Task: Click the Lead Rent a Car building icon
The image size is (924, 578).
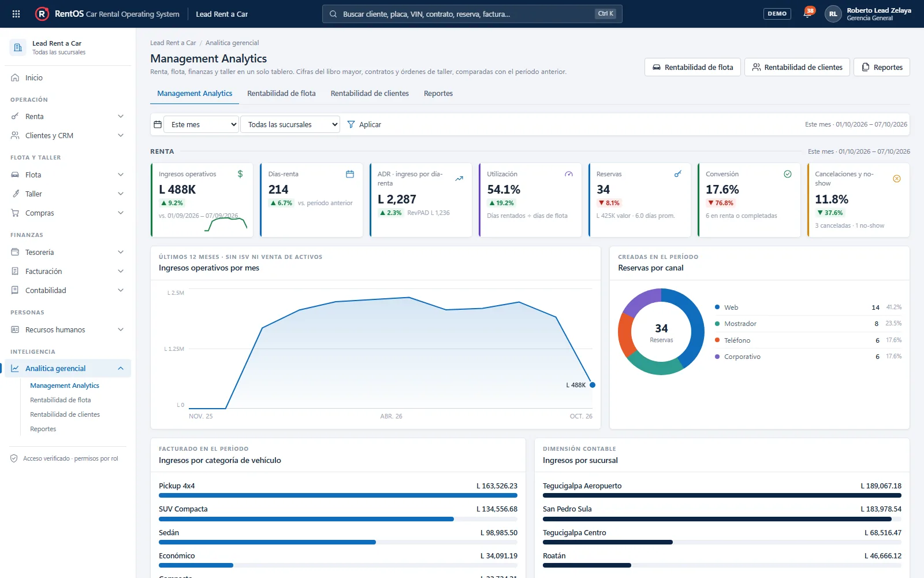Action: [18, 47]
